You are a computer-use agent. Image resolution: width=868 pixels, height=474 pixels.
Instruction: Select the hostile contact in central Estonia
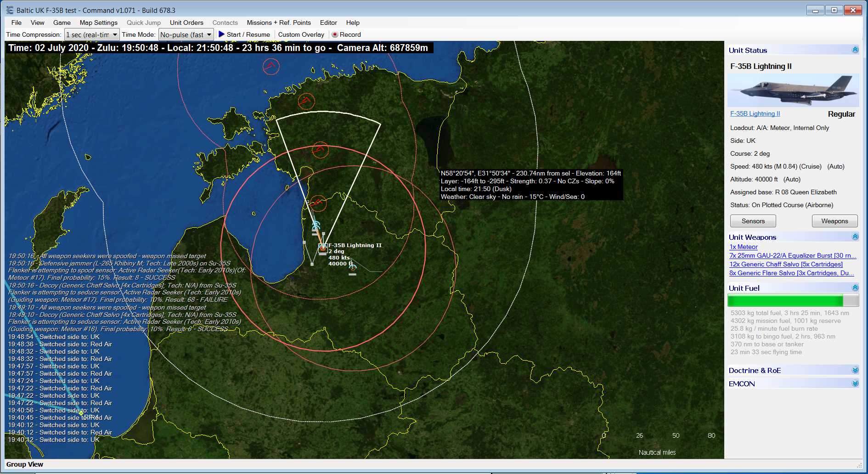320,150
